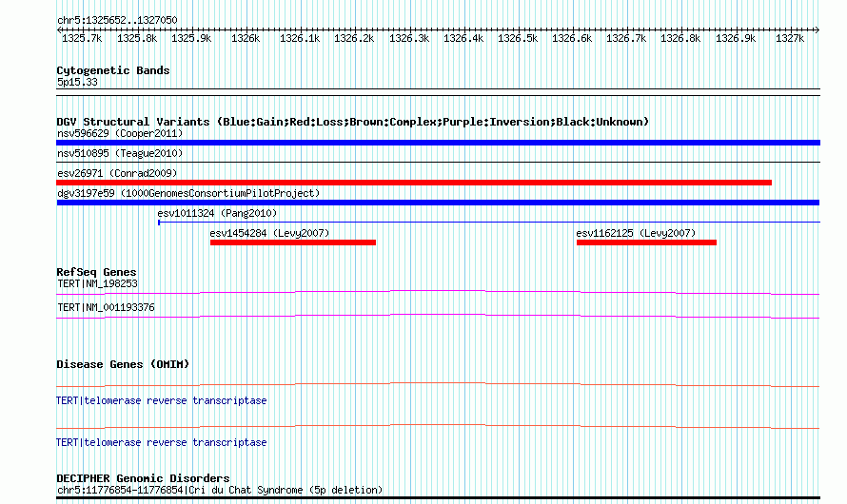Click the chr5:1325652..1327050 region label
The height and width of the screenshot is (504, 847).
[117, 20]
